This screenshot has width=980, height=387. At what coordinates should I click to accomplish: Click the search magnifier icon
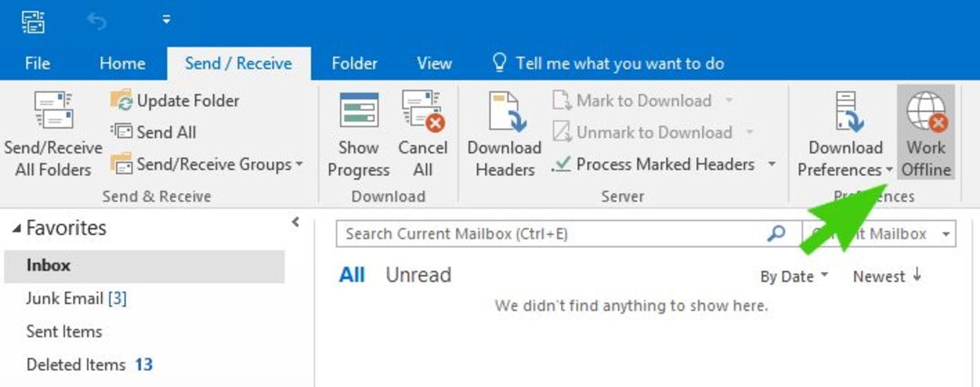tap(776, 234)
